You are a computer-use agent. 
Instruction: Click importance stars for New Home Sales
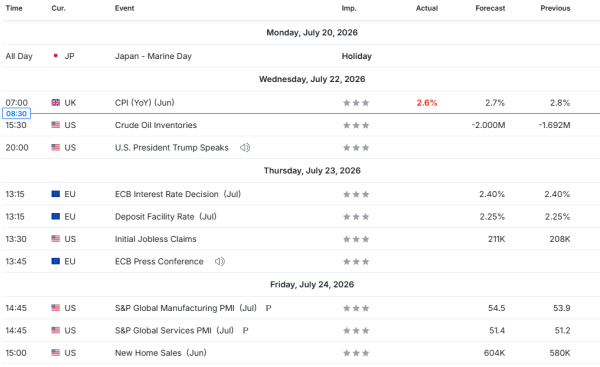click(356, 353)
